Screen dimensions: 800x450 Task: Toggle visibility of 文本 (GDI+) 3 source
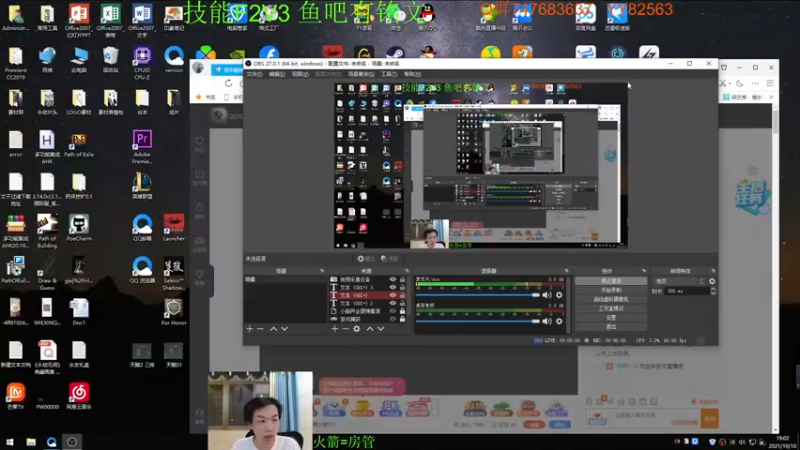392,287
